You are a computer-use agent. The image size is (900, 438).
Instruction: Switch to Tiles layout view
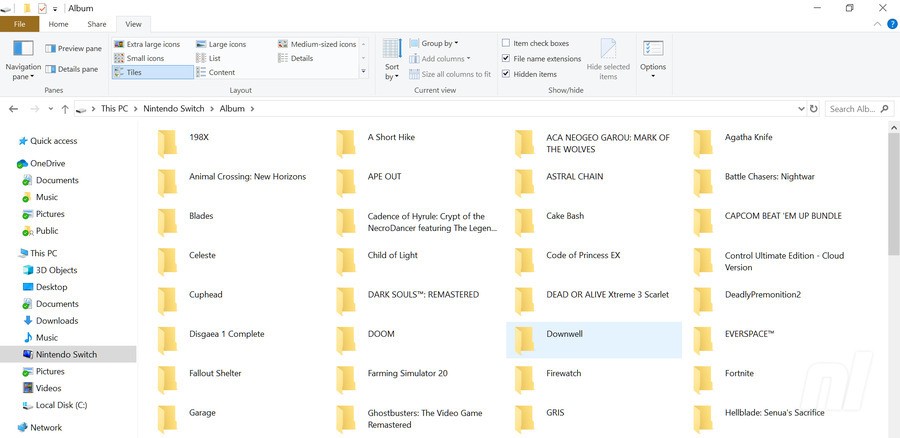(152, 72)
